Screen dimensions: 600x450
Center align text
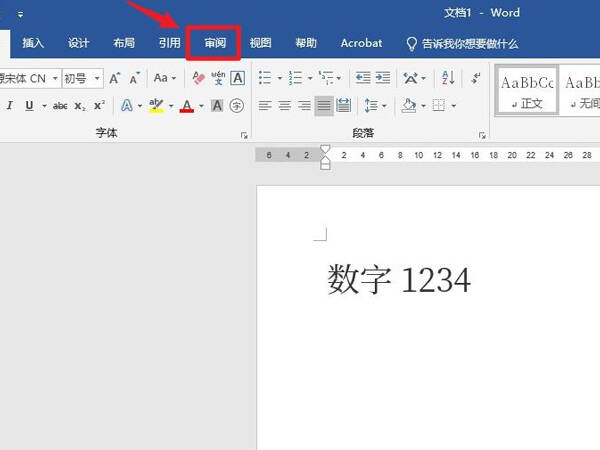(x=284, y=106)
